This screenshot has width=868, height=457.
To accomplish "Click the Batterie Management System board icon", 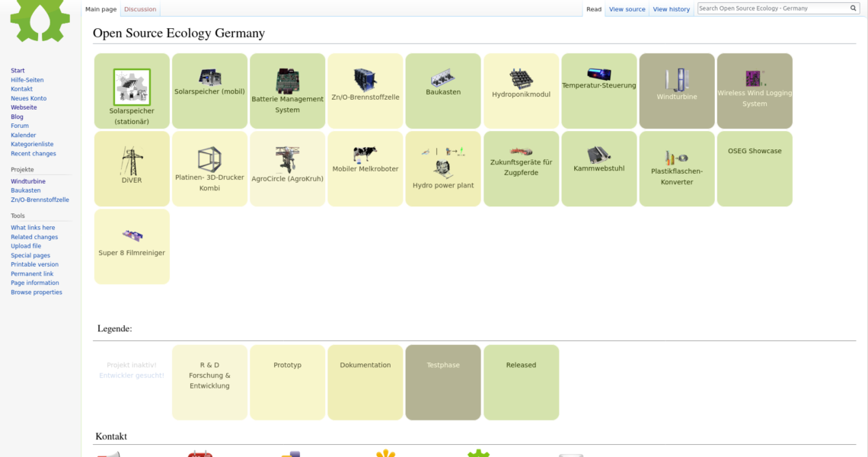I will [287, 80].
